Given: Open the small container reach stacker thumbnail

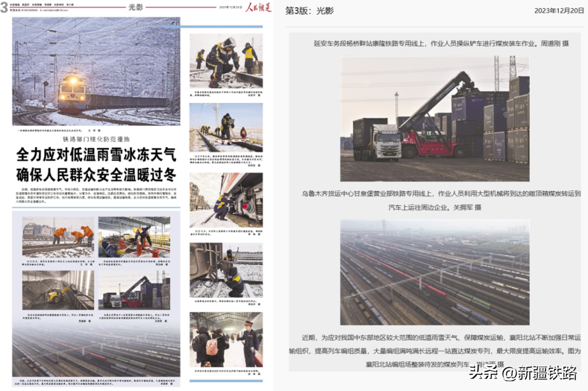Looking at the screenshot, I should click(x=134, y=290).
